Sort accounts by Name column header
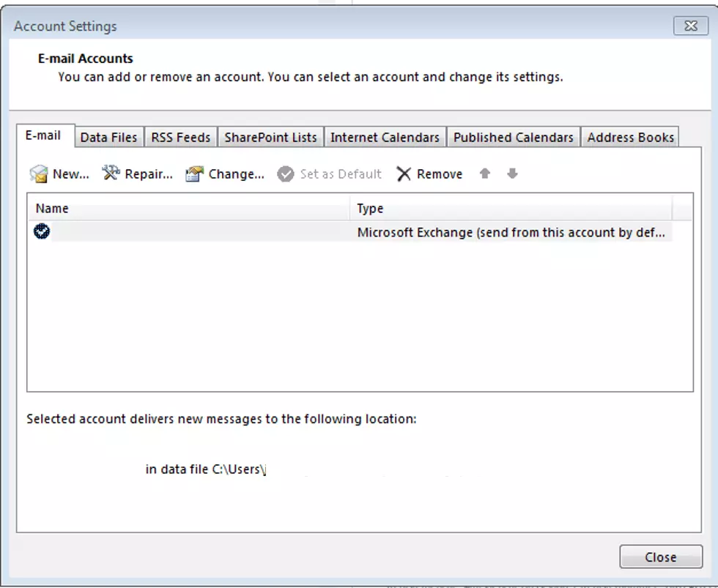The width and height of the screenshot is (718, 588). [x=188, y=209]
